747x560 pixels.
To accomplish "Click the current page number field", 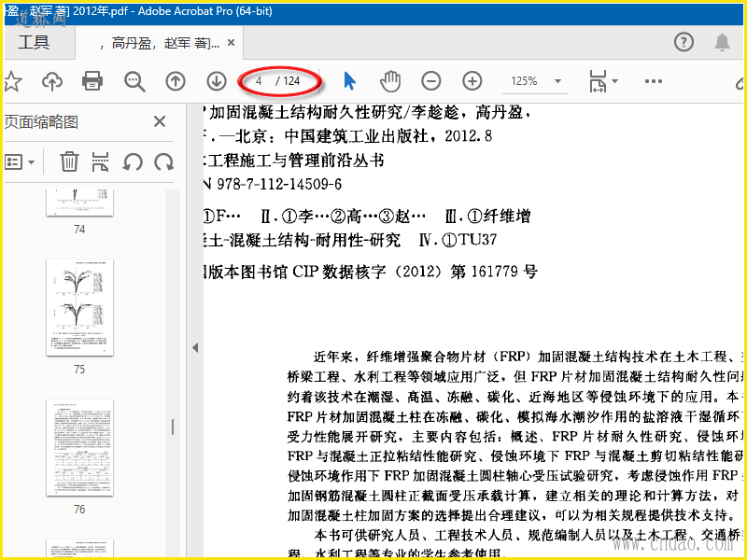I will (x=259, y=81).
